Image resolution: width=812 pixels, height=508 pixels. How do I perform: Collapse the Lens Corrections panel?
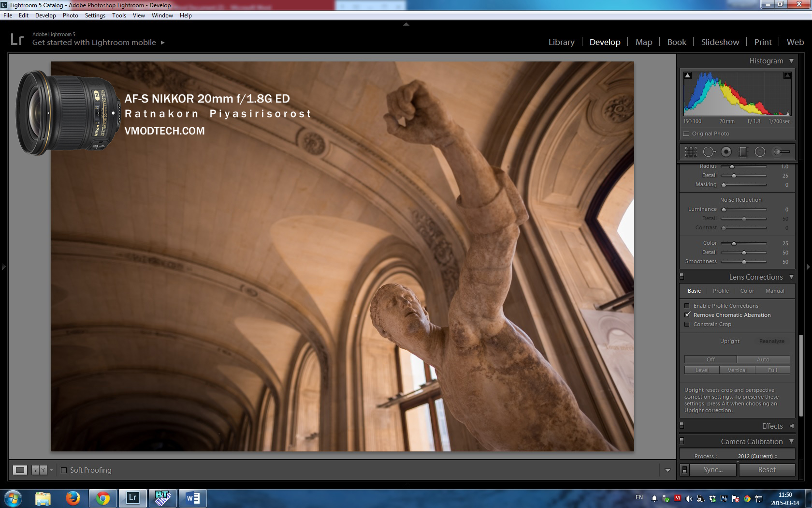[x=791, y=277]
